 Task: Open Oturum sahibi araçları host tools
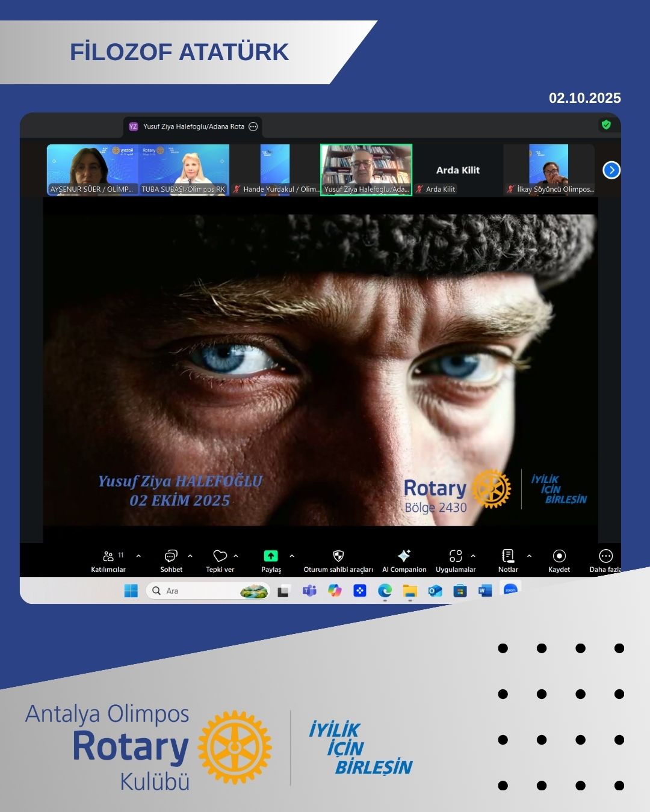coord(338,556)
